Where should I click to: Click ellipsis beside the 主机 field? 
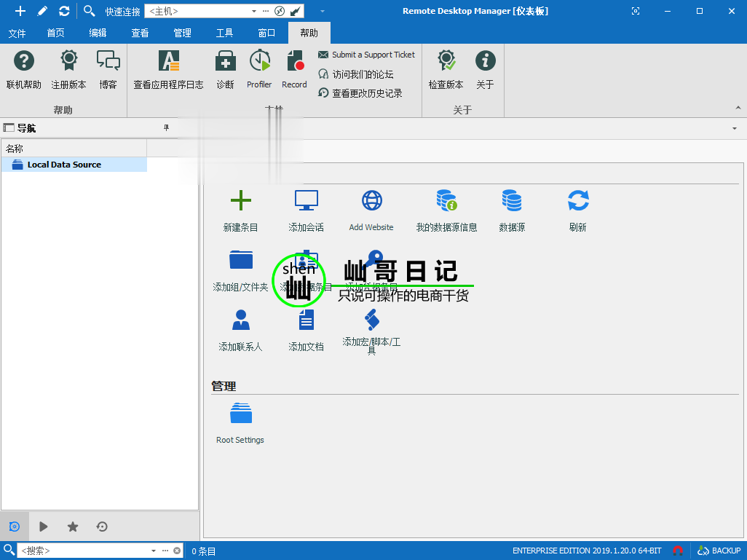pos(266,11)
